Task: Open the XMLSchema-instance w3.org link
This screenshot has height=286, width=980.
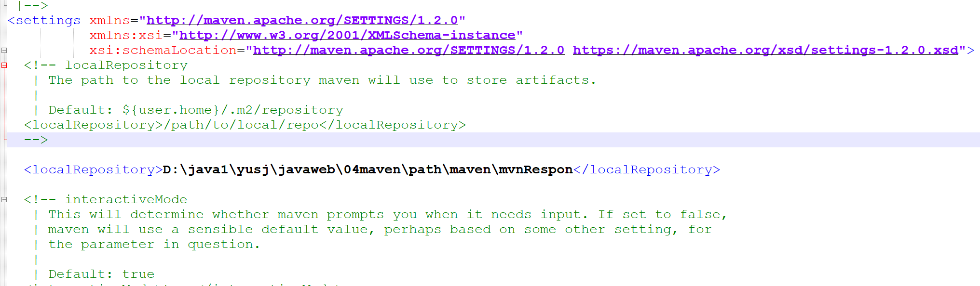Action: click(x=347, y=35)
